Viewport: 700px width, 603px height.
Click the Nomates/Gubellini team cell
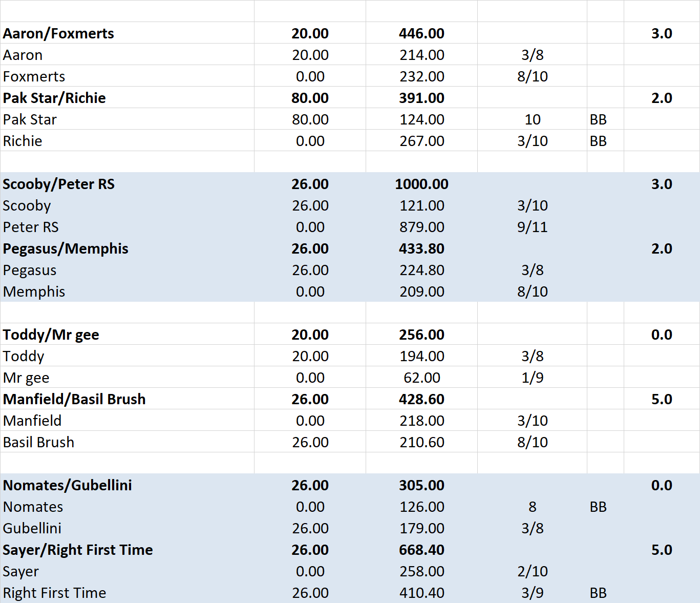(68, 485)
